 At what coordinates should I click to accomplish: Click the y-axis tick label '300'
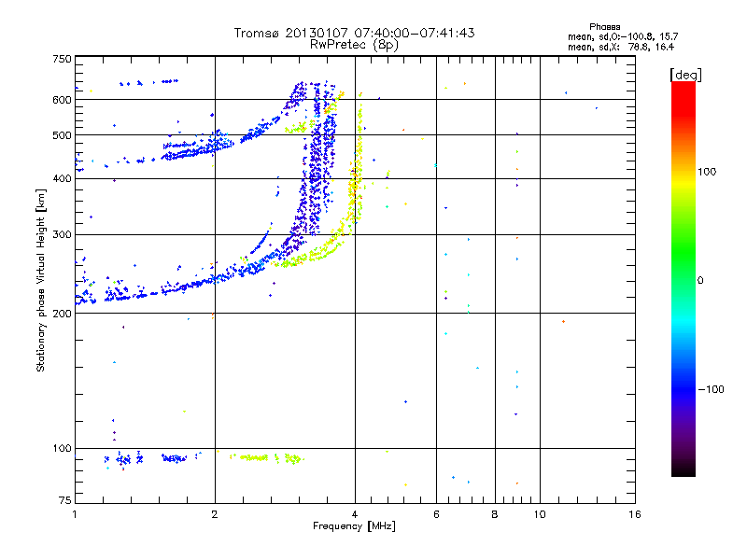[62, 234]
